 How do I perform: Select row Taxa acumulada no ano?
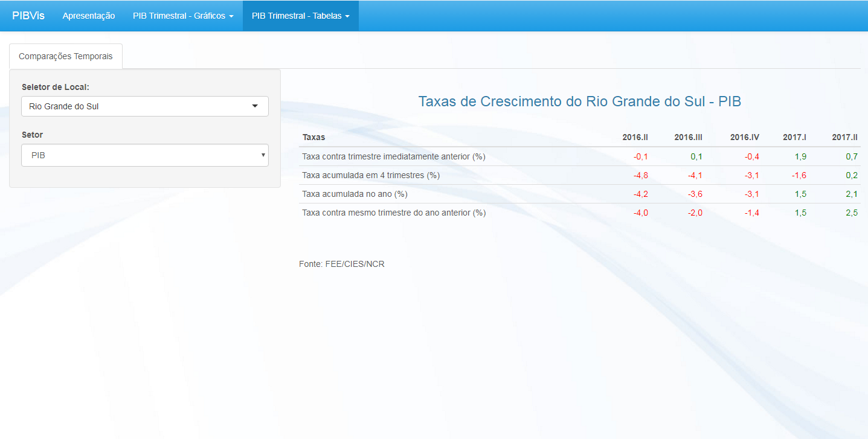[355, 194]
